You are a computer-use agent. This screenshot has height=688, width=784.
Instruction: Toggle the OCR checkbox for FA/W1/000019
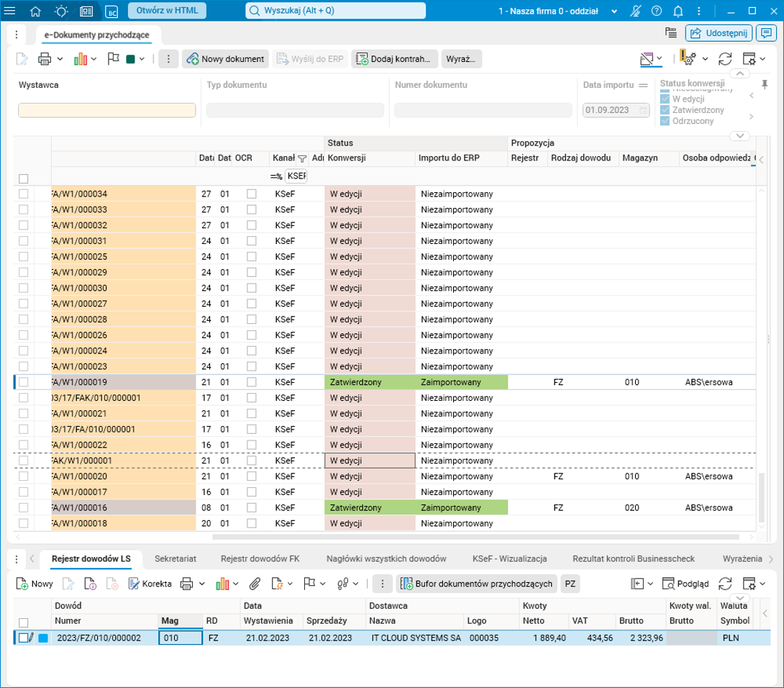(x=252, y=382)
